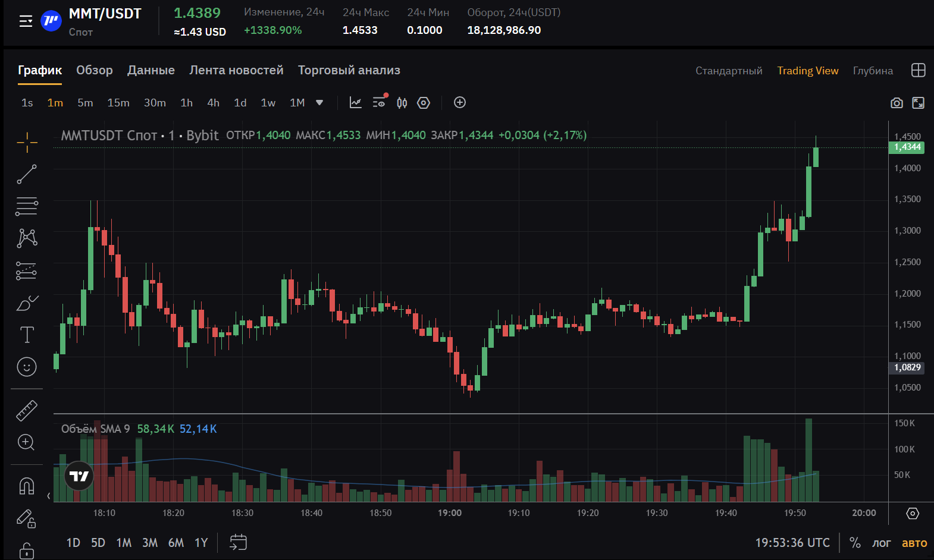Toggle percent scale mode
This screenshot has width=934, height=560.
pyautogui.click(x=855, y=543)
